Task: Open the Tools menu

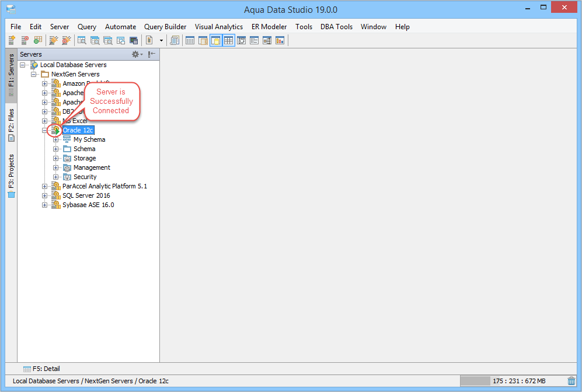Action: 304,27
